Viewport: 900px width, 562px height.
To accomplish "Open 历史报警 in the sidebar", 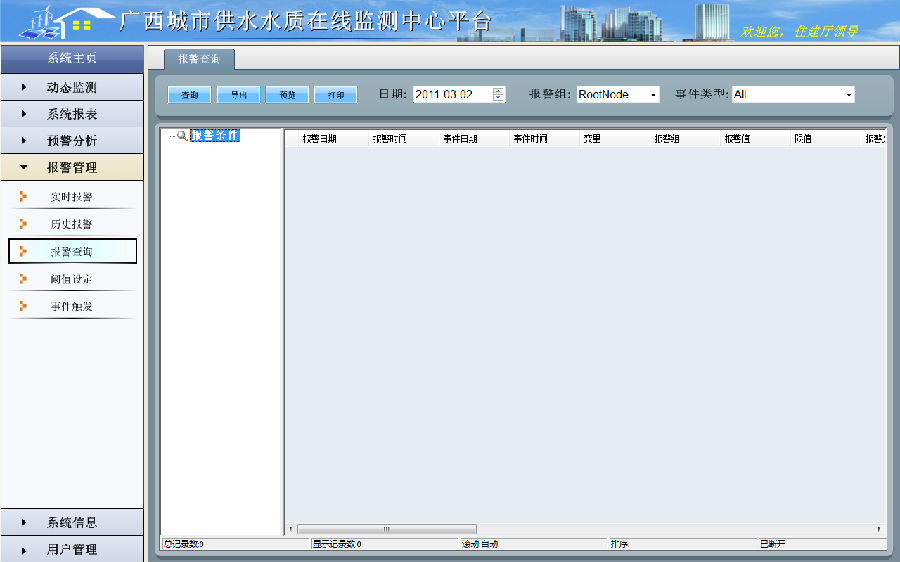I will point(71,224).
